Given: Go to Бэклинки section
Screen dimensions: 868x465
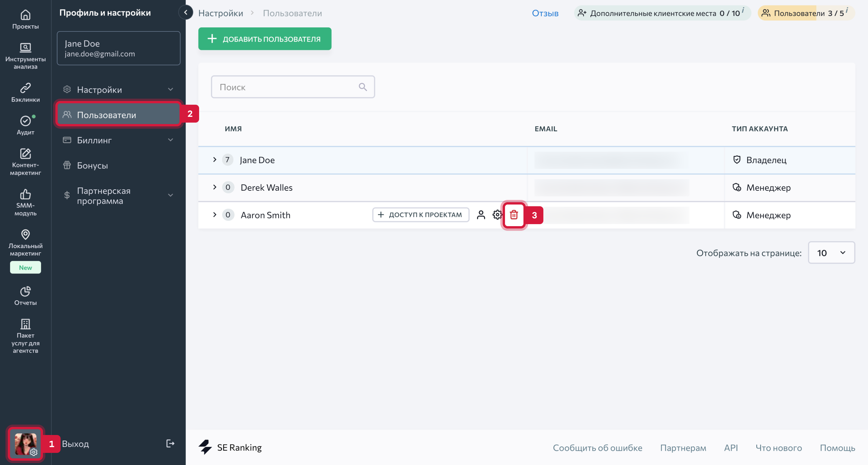Looking at the screenshot, I should (25, 92).
